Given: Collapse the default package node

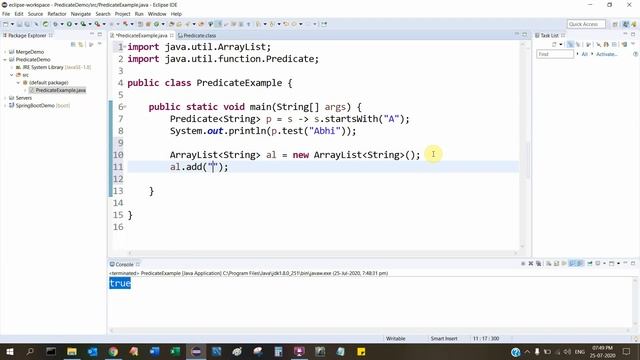Looking at the screenshot, I should (18, 82).
